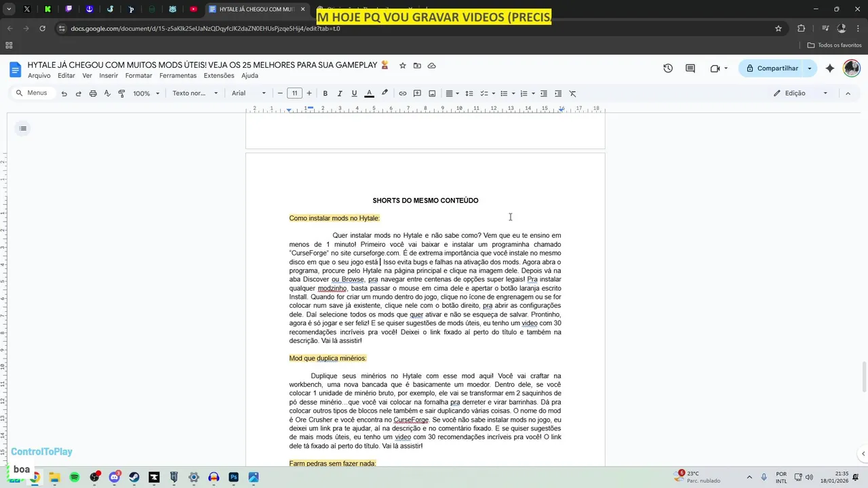This screenshot has height=488, width=868.
Task: Expand the arrow next to Compartilhar
Action: click(810, 68)
